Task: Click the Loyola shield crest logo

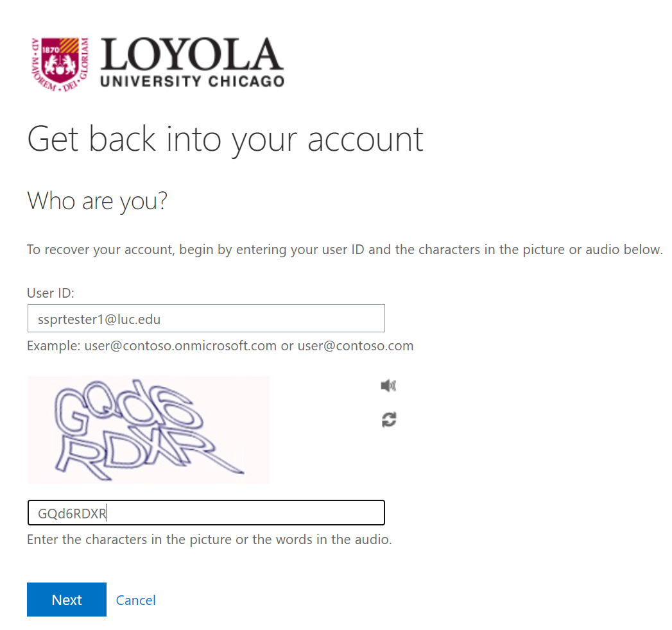Action: [60, 64]
